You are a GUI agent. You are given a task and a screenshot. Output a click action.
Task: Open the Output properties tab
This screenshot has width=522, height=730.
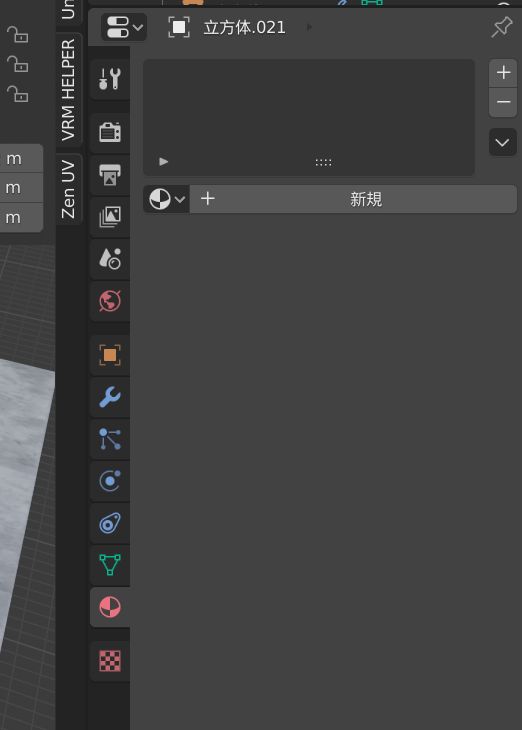point(110,175)
